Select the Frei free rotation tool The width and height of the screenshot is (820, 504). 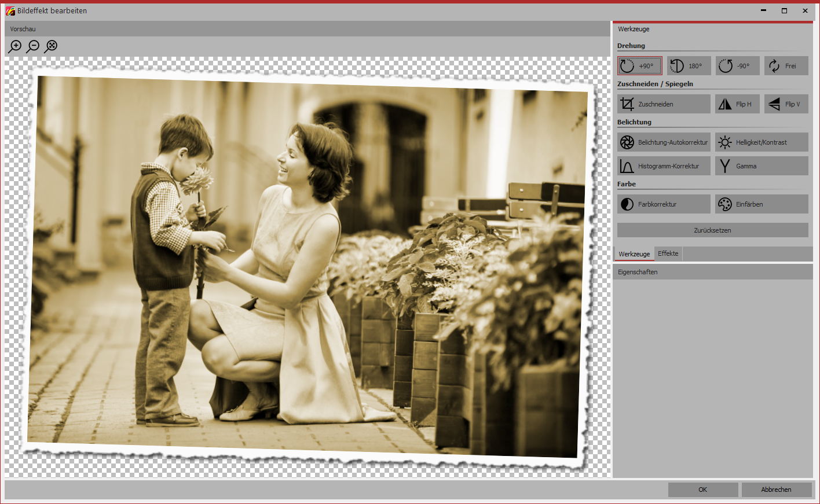[x=786, y=66]
